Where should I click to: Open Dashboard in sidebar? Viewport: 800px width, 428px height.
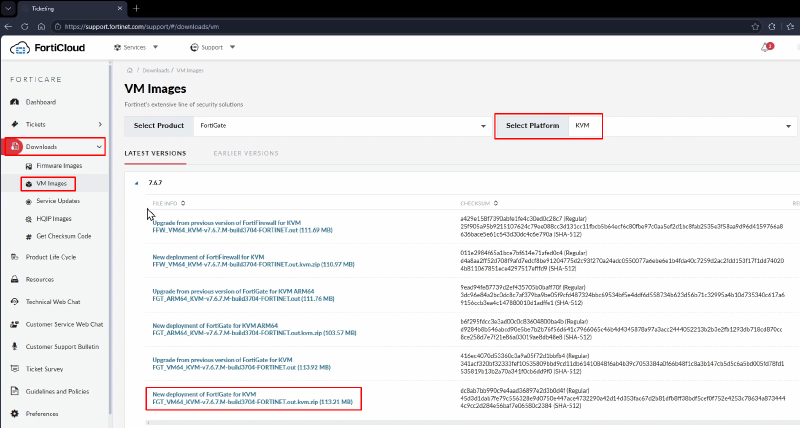[41, 102]
